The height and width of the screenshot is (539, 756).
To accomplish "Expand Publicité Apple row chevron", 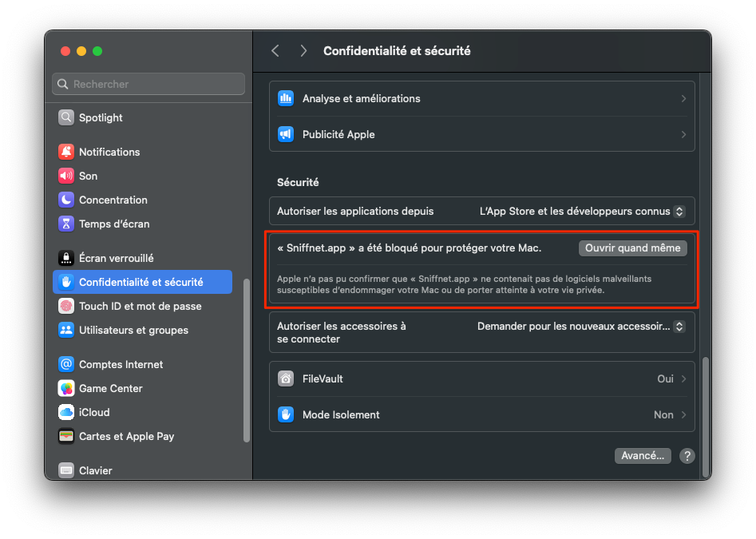I will (683, 134).
